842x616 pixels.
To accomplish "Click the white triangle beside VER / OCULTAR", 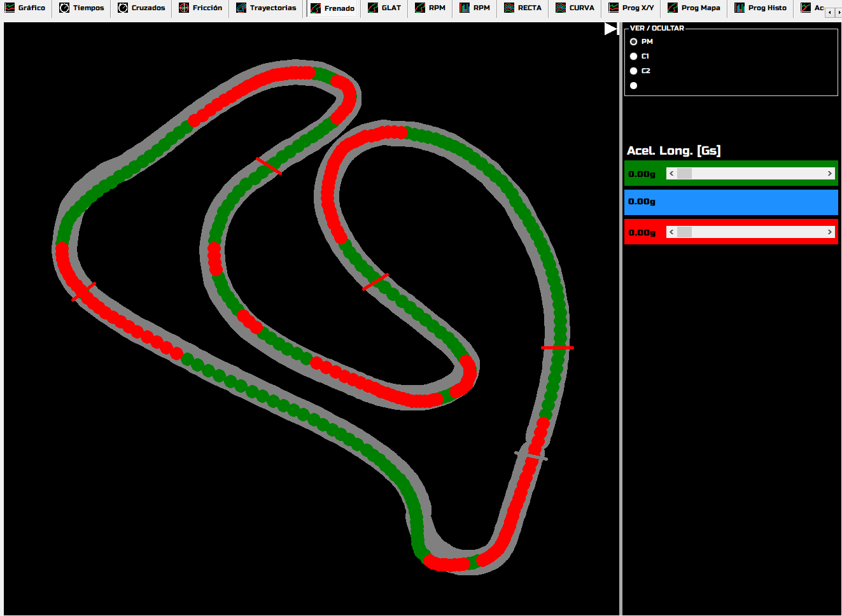I will 611,29.
